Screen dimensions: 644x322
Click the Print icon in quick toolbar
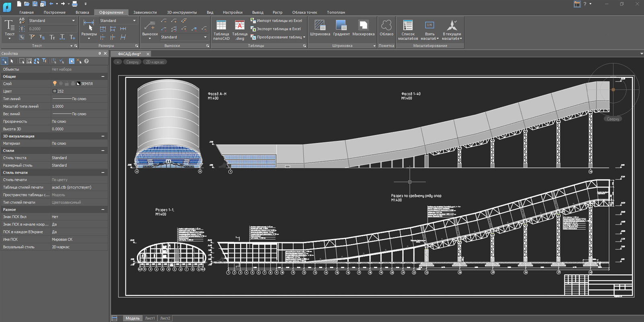click(74, 4)
